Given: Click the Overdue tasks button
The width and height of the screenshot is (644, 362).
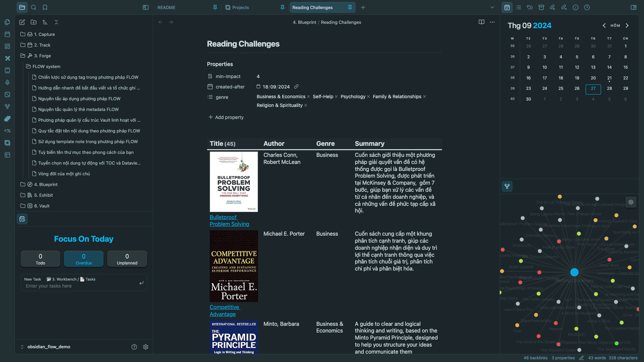Looking at the screenshot, I should [x=84, y=259].
